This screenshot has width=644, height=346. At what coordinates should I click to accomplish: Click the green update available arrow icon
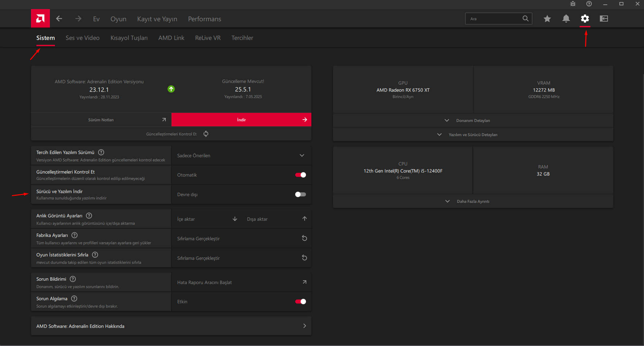point(171,89)
